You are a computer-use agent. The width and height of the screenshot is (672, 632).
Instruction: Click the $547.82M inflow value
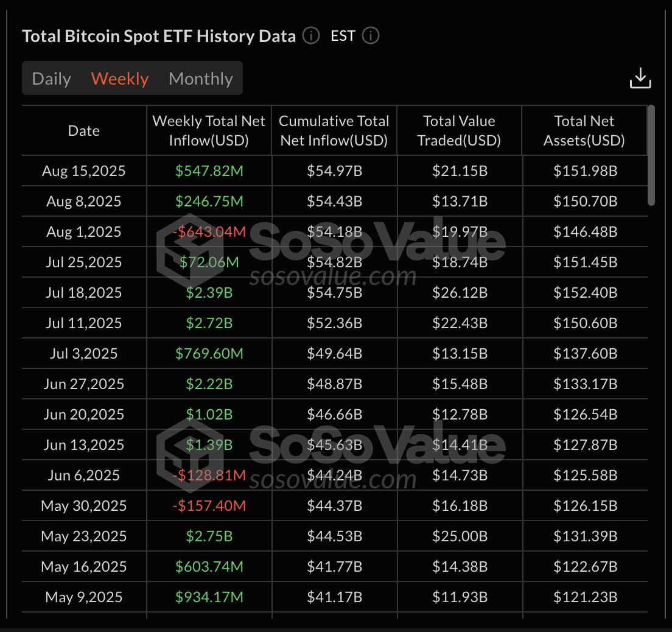point(209,171)
